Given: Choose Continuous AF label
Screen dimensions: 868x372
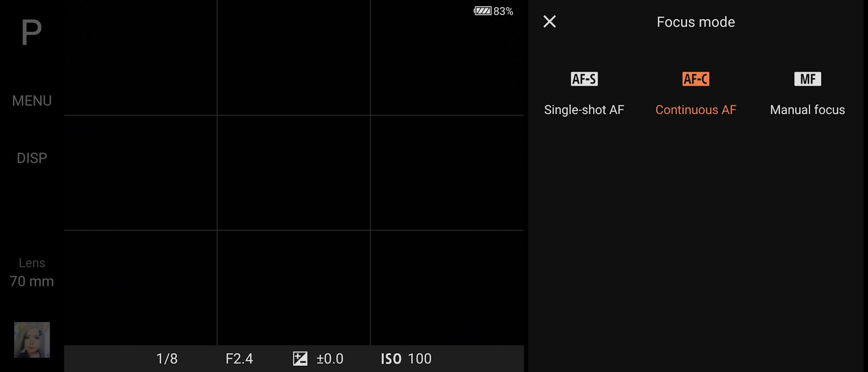Looking at the screenshot, I should [696, 110].
